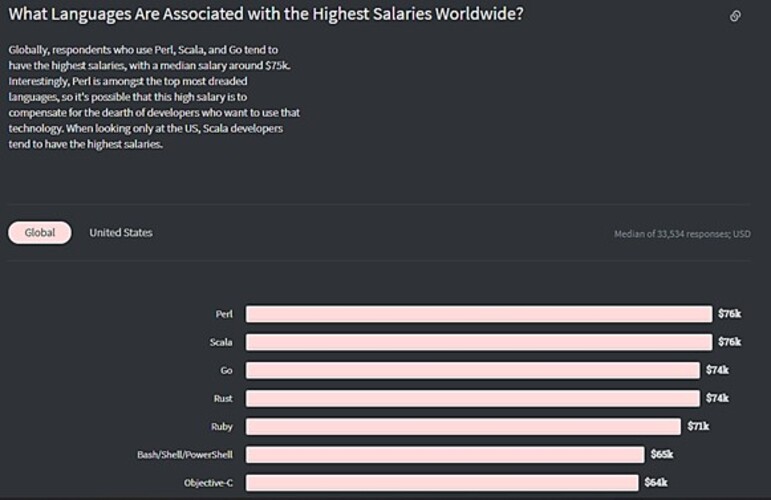Select the Global tab

(x=40, y=233)
